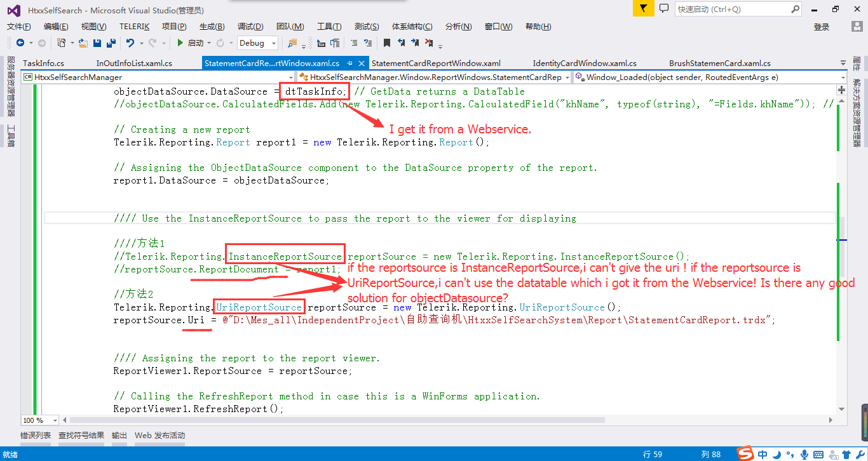Switch to the IdentityCardWindow.xaml.cs tab

pyautogui.click(x=585, y=63)
